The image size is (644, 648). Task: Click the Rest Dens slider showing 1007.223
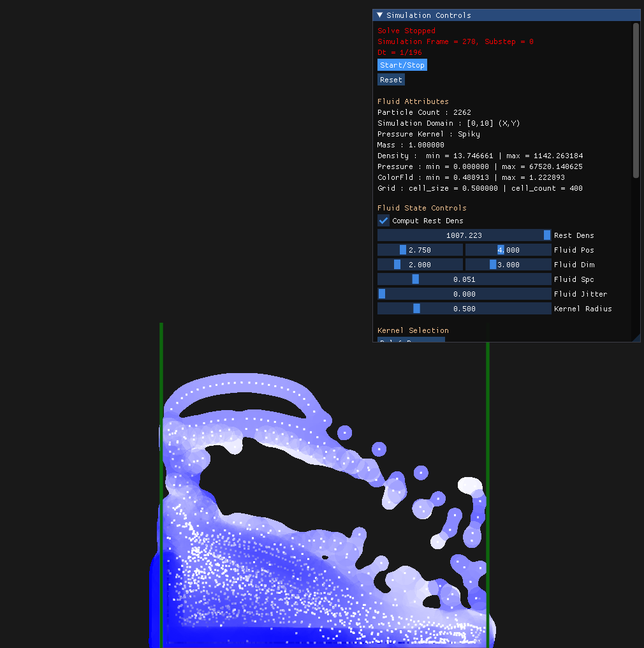click(x=464, y=235)
